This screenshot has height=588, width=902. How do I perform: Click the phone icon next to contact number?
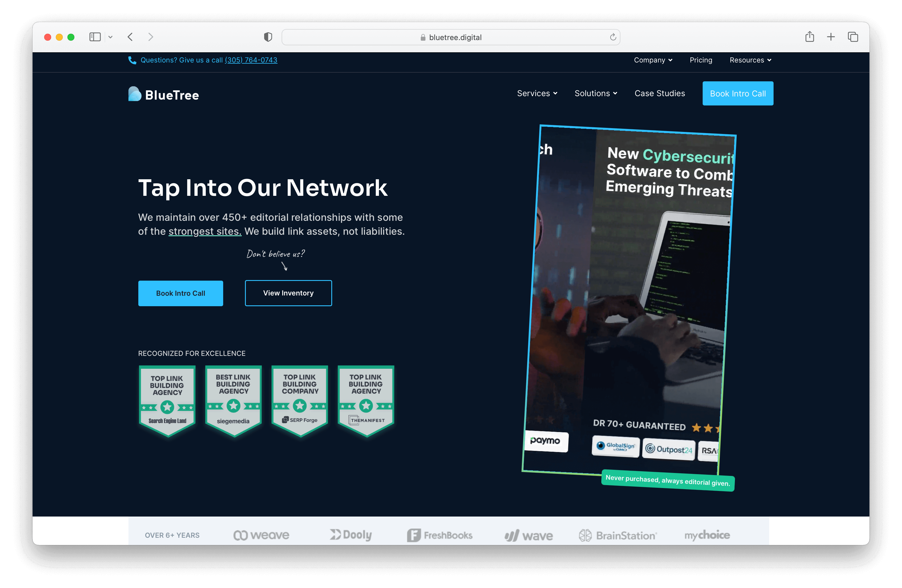click(x=131, y=60)
